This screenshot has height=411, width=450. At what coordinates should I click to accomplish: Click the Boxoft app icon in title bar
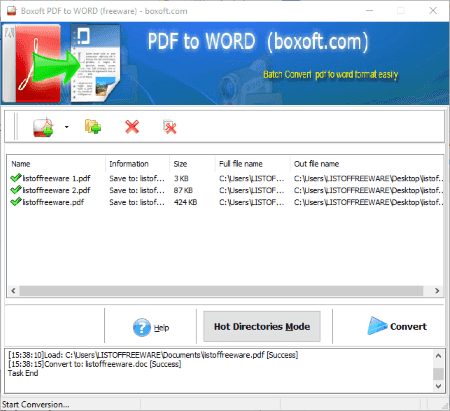[12, 11]
